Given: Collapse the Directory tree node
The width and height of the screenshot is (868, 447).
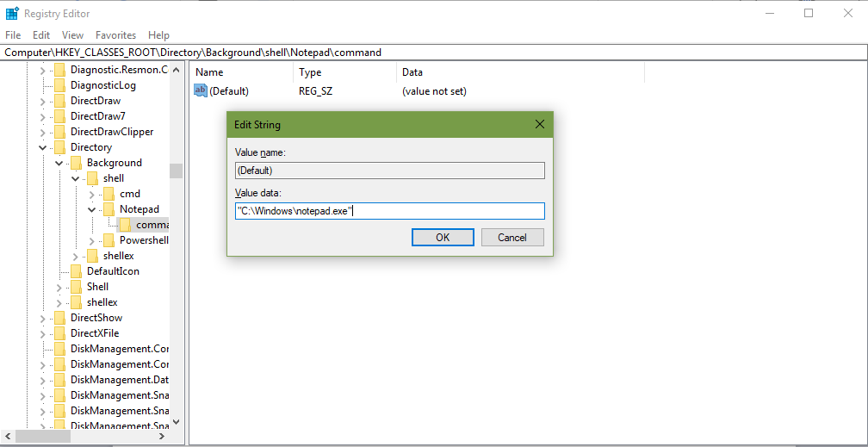Looking at the screenshot, I should pos(43,147).
